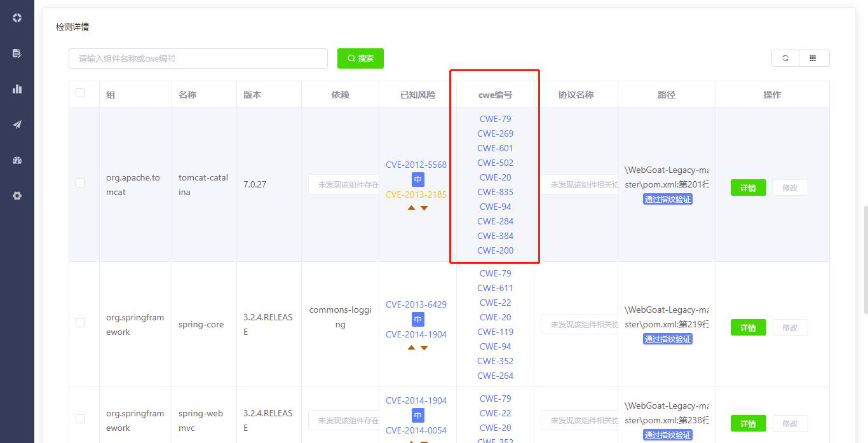The width and height of the screenshot is (868, 443).
Task: Open CVE-2012-5568 link
Action: (416, 165)
